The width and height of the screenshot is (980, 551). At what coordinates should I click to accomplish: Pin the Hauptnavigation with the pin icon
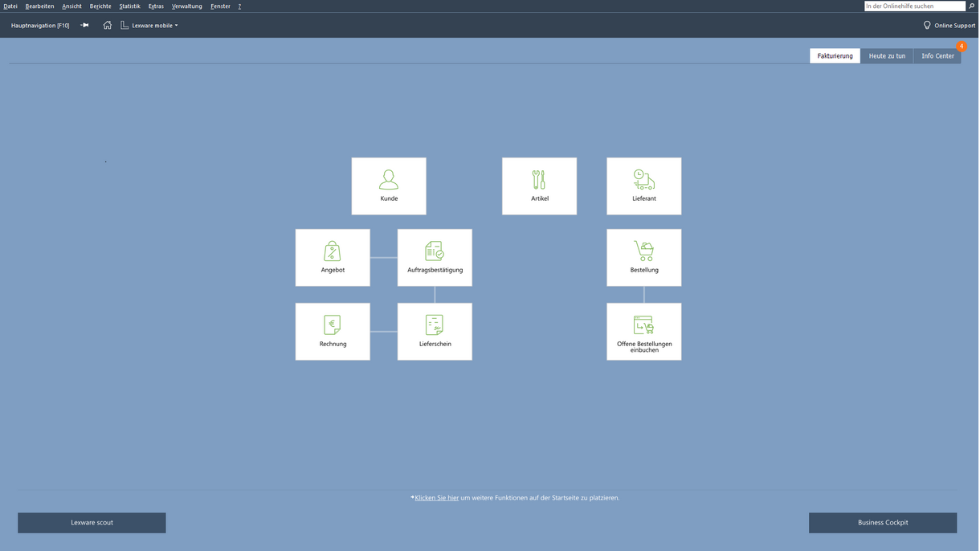point(84,25)
